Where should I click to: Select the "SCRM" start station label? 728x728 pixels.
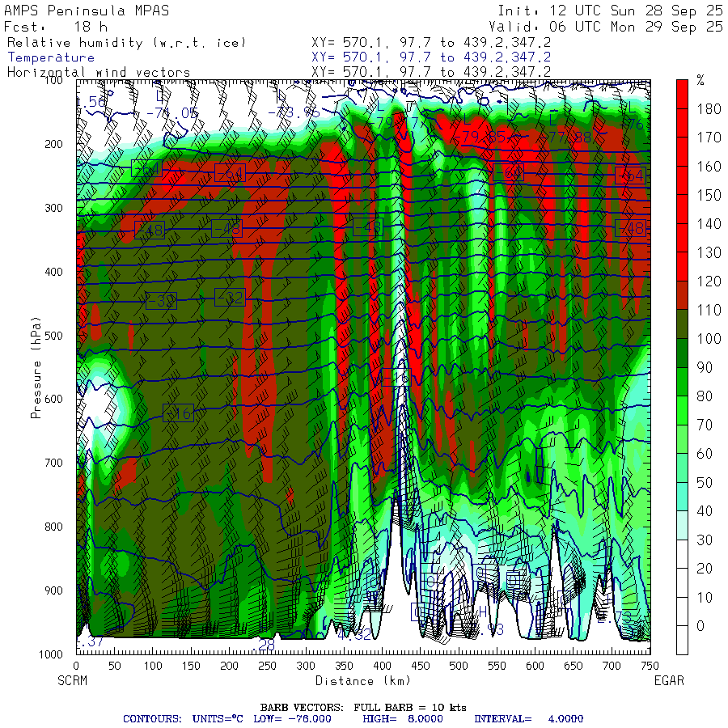click(x=73, y=680)
